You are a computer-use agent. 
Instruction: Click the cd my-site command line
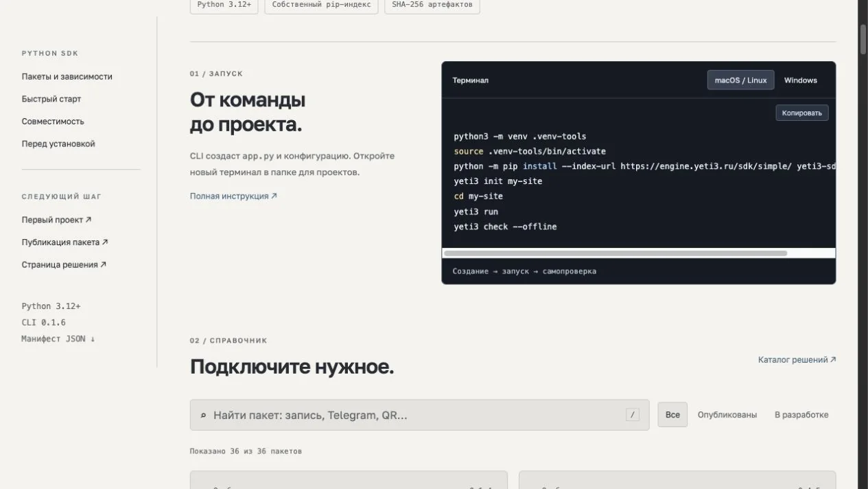point(478,196)
